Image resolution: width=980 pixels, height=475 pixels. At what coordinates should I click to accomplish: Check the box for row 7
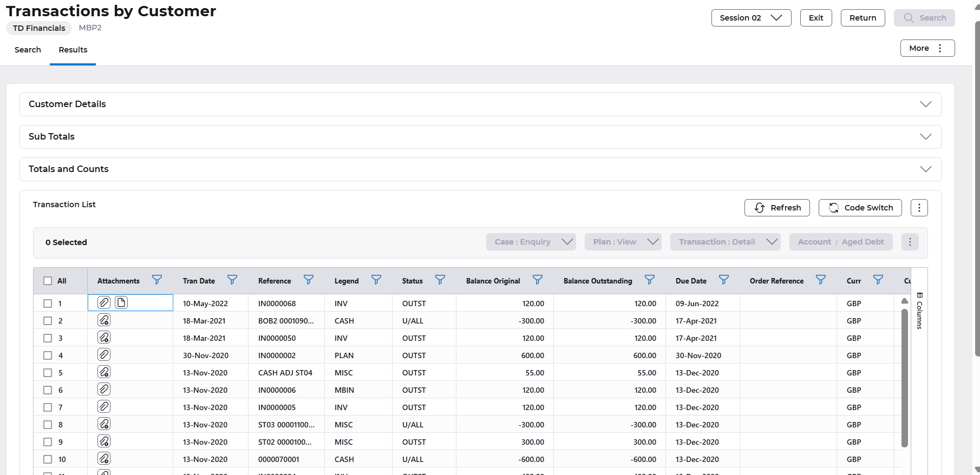(x=48, y=407)
